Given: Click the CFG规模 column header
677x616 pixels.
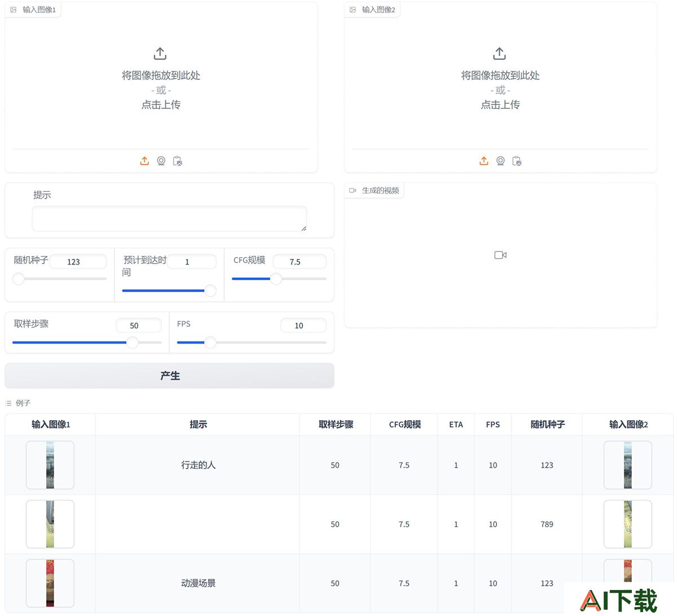Looking at the screenshot, I should [405, 424].
